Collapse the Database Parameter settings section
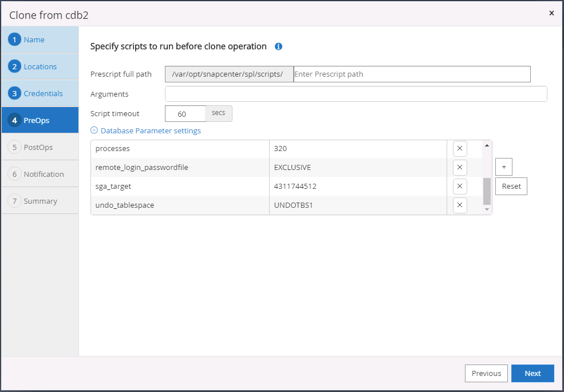Viewport: 564px width, 392px height. pos(94,130)
